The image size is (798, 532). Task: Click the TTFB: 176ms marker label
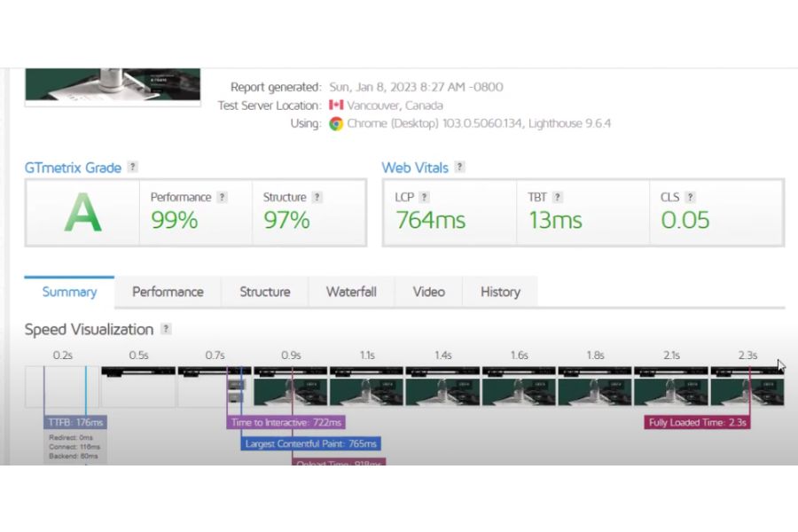pos(75,423)
